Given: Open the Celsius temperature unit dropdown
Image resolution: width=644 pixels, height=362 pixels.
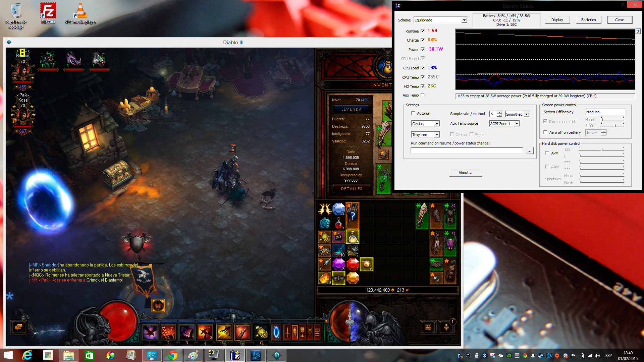Looking at the screenshot, I should pyautogui.click(x=437, y=124).
